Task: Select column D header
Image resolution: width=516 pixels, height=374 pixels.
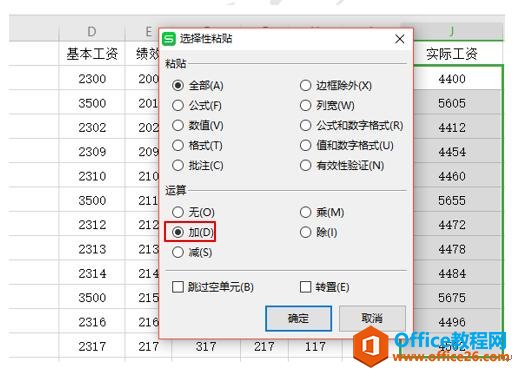Action: (x=92, y=31)
